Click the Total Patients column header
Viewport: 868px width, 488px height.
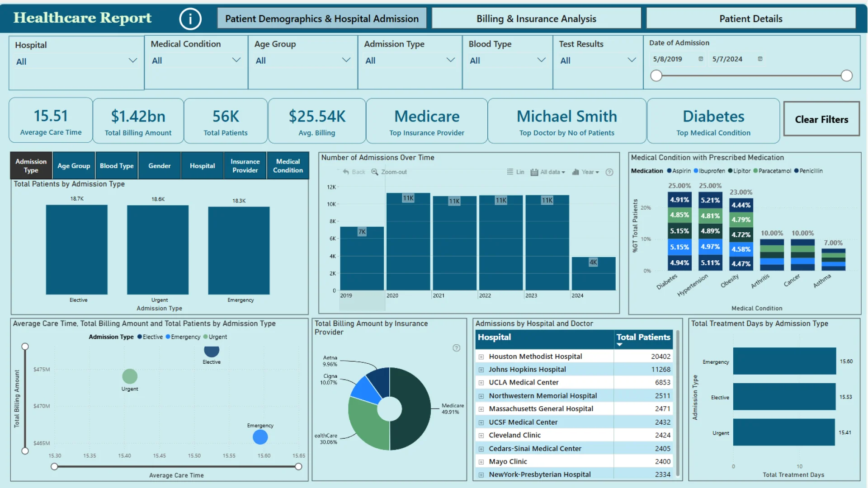[643, 338]
